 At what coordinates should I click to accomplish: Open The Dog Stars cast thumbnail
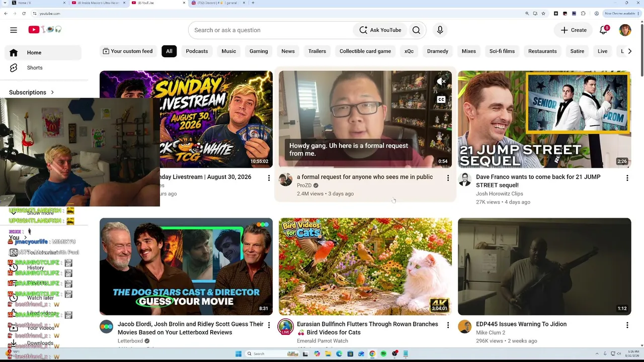186,266
